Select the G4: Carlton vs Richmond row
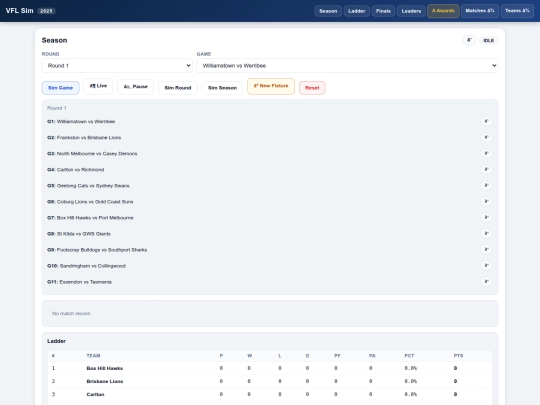 point(270,169)
